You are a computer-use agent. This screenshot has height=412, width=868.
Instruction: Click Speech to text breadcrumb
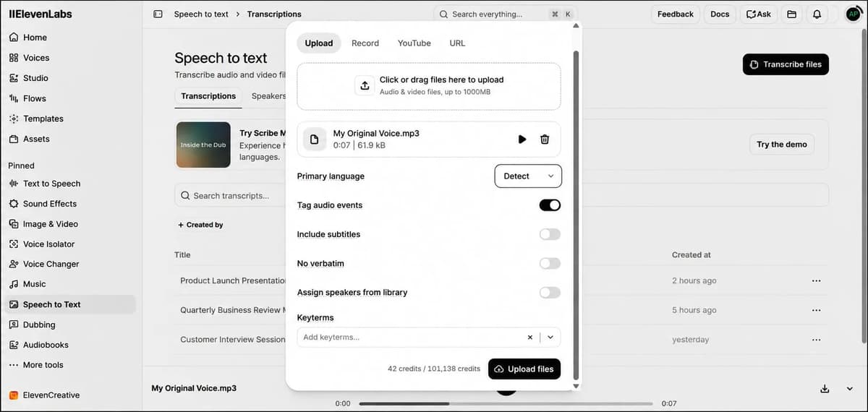(x=201, y=14)
